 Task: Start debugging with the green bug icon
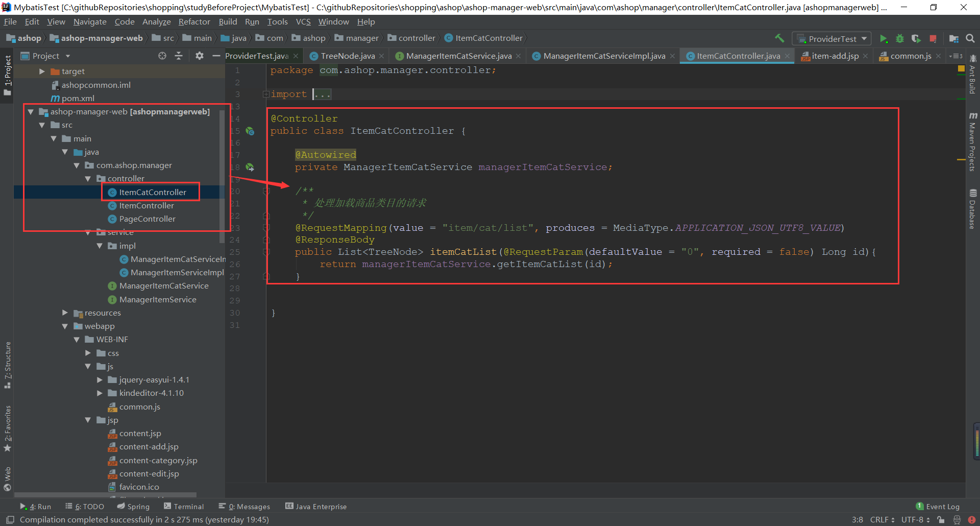[900, 39]
